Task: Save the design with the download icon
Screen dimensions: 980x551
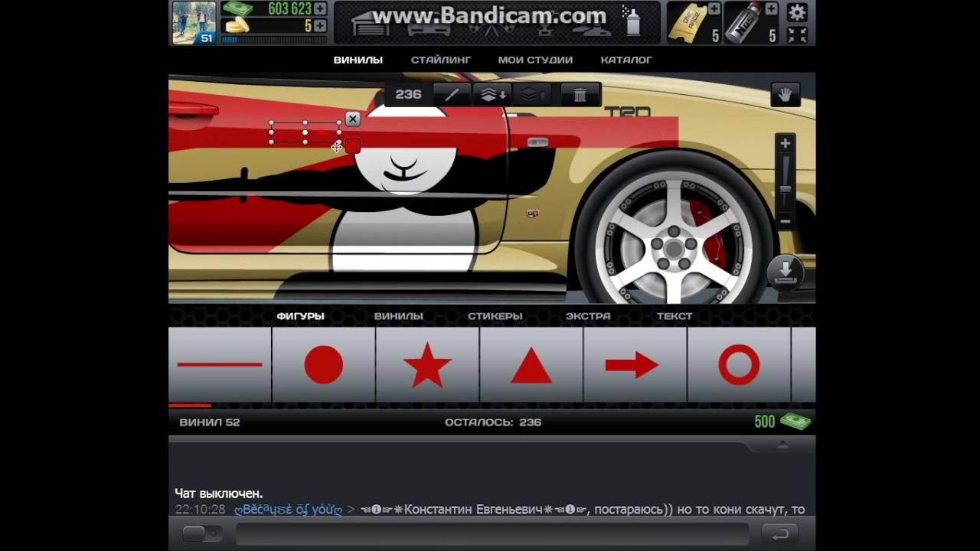Action: tap(786, 272)
